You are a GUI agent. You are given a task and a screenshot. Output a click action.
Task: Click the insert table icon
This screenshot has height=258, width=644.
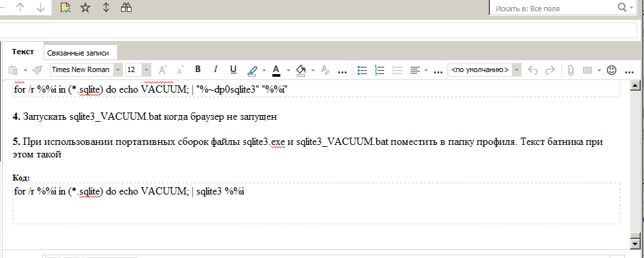588,70
